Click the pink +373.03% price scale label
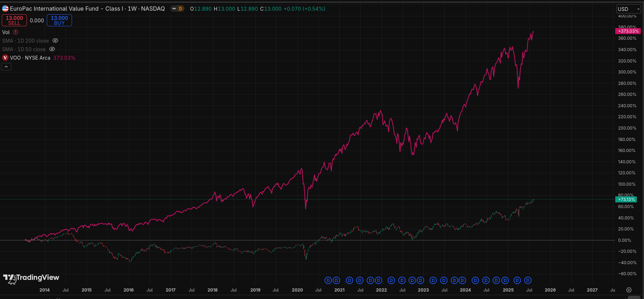Viewport: 644px width, 299px height. (628, 31)
